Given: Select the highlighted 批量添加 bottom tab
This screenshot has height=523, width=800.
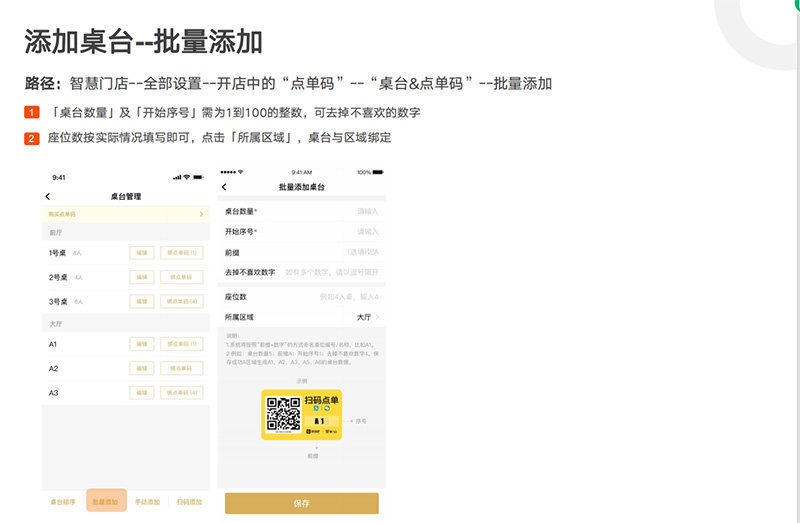Looking at the screenshot, I should click(x=106, y=501).
